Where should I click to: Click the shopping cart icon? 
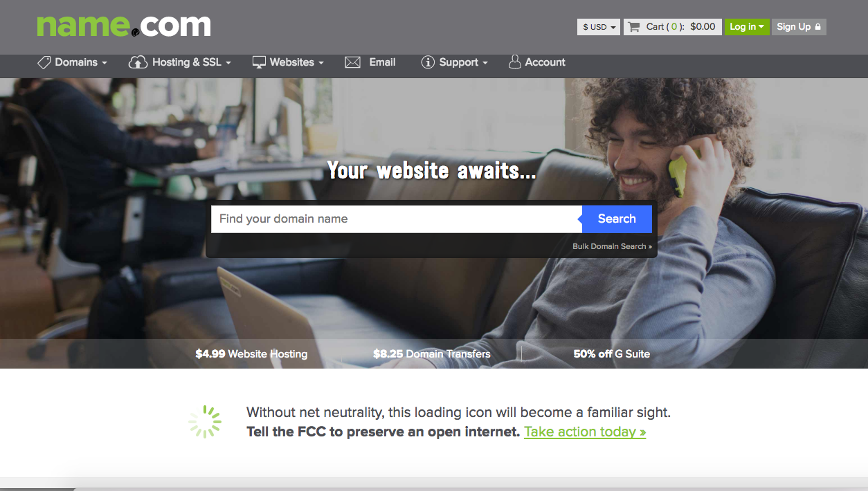coord(633,27)
